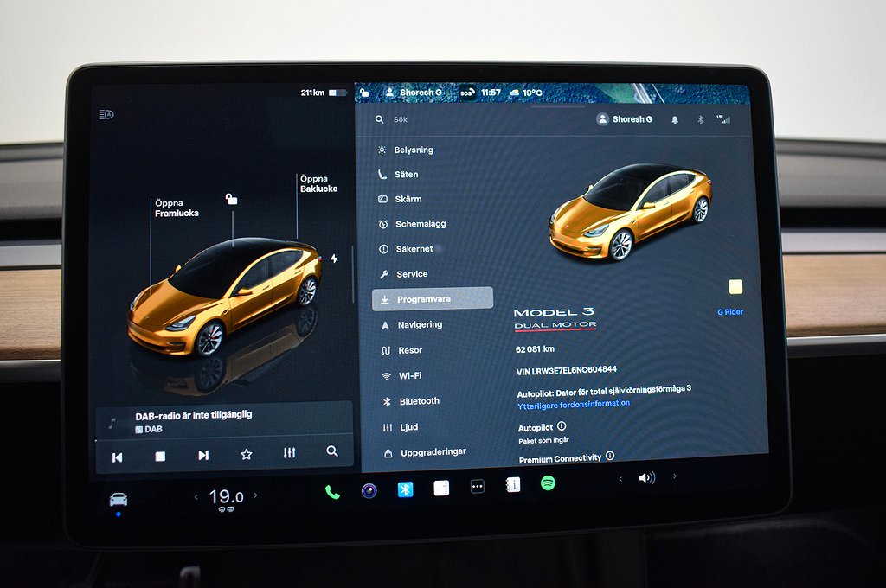Tap the car controls icon
Image resolution: width=886 pixels, height=588 pixels.
pyautogui.click(x=119, y=500)
